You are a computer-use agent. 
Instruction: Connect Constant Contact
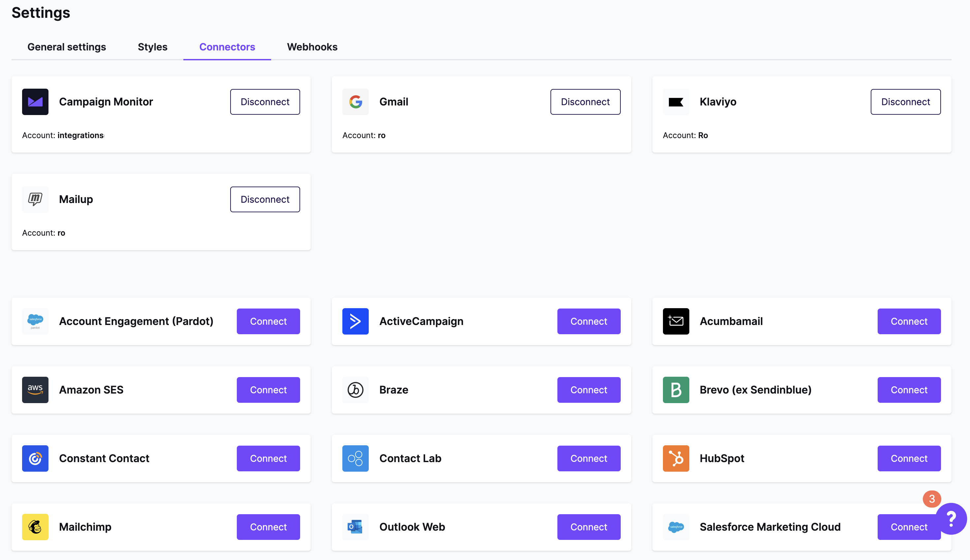tap(268, 458)
